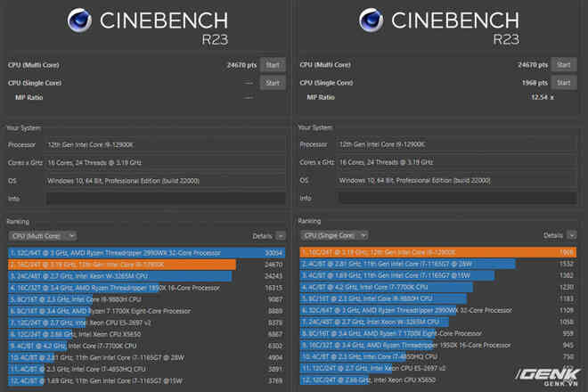The image size is (588, 392).
Task: Select Xeon W-3265M row scoring 24243
Action: point(147,276)
